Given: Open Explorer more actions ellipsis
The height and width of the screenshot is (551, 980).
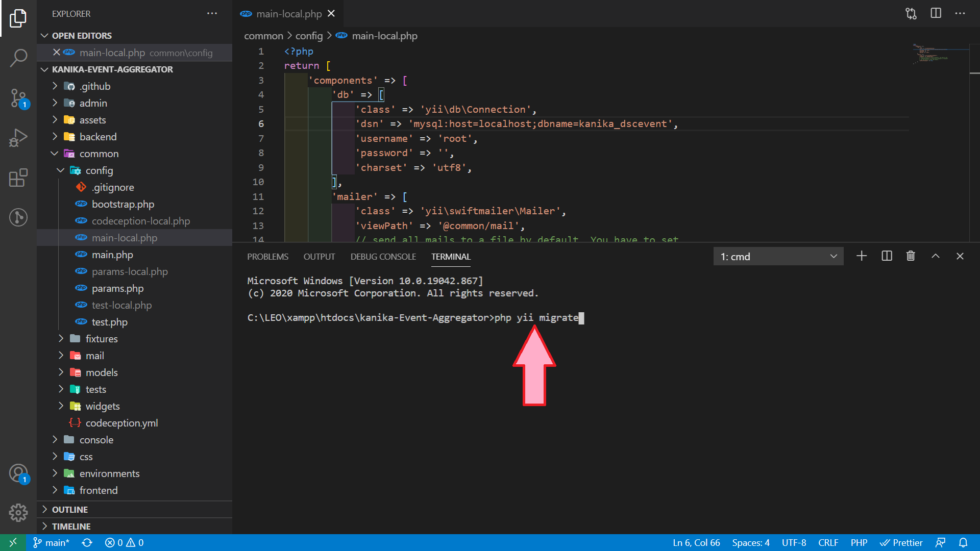Looking at the screenshot, I should [x=212, y=14].
